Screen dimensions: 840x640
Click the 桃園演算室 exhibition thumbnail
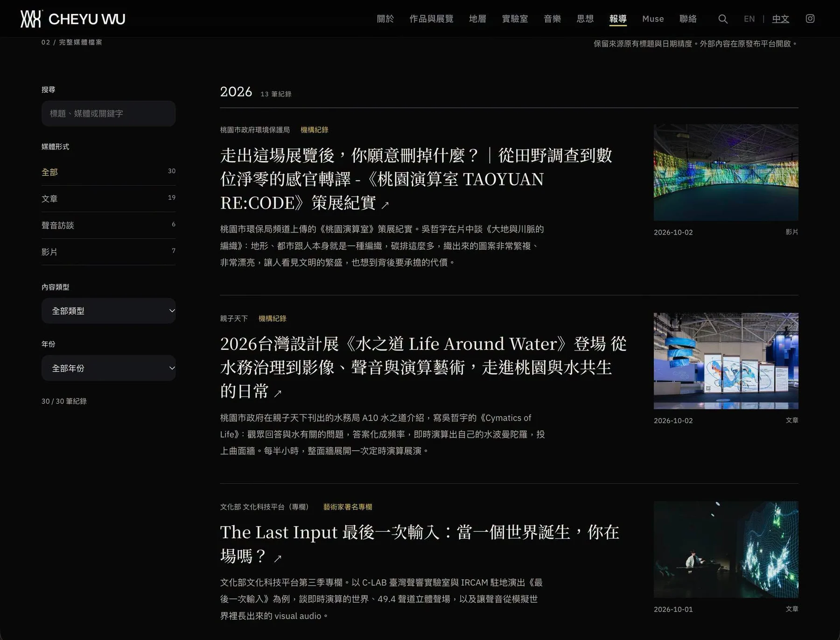coord(726,172)
